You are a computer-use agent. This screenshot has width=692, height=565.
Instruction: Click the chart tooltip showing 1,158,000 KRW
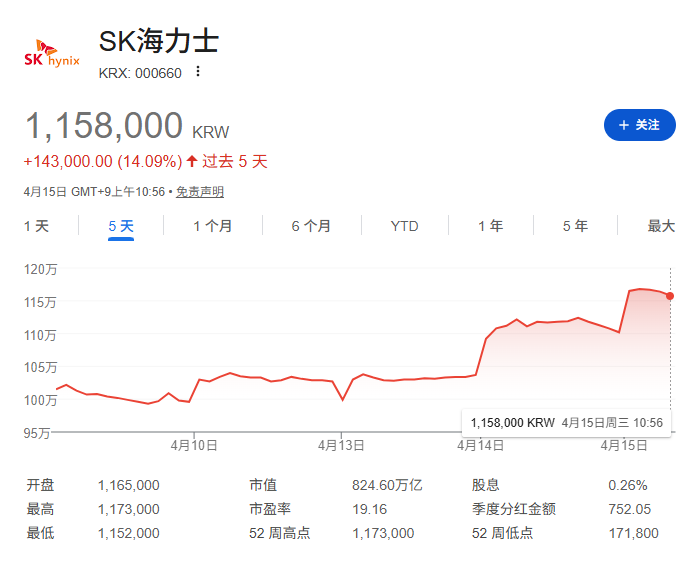(566, 422)
